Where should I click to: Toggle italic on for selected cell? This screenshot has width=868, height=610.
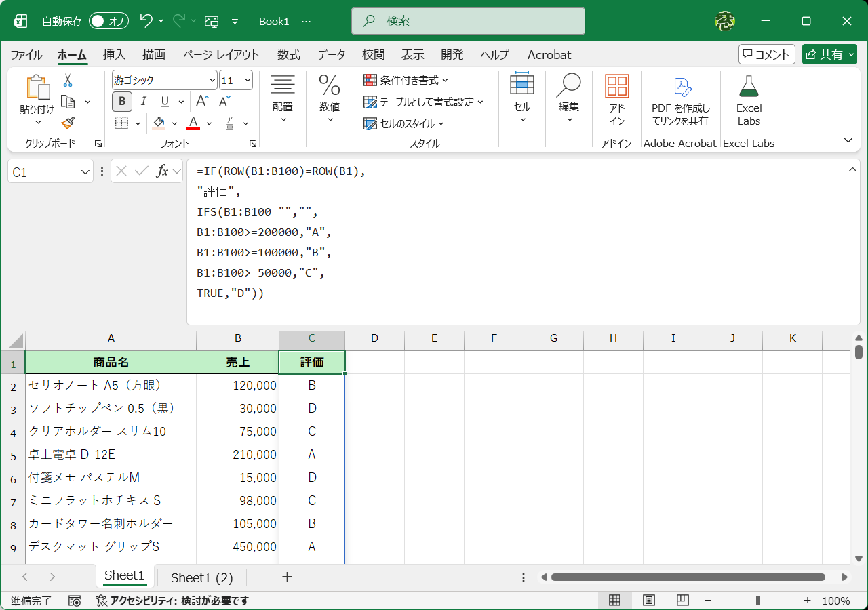143,101
